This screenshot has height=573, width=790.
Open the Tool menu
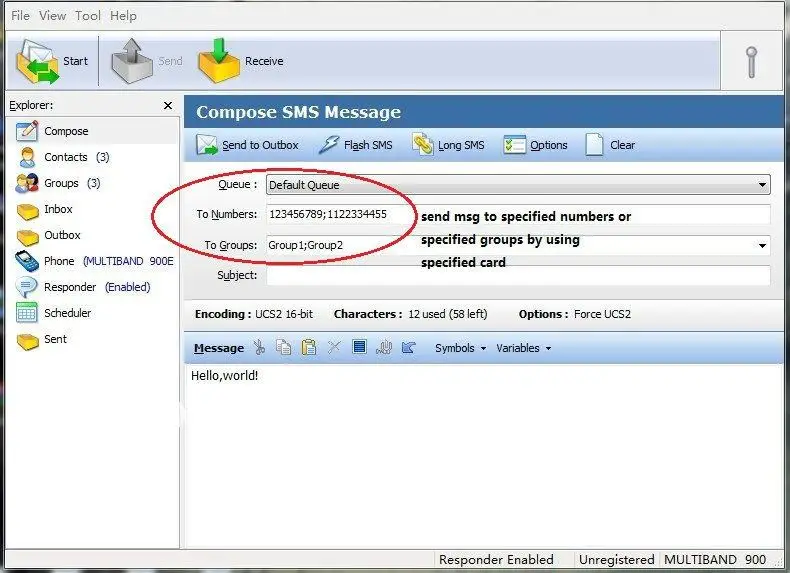[x=88, y=16]
